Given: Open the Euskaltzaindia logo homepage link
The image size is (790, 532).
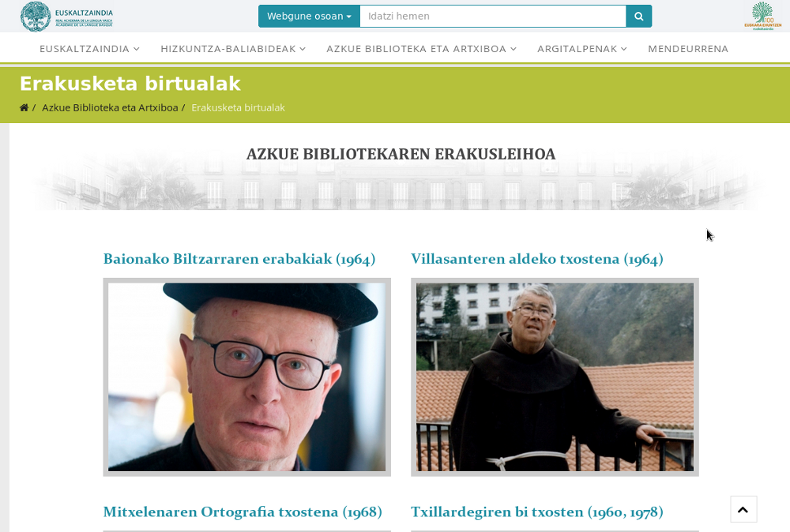Looking at the screenshot, I should [67, 16].
